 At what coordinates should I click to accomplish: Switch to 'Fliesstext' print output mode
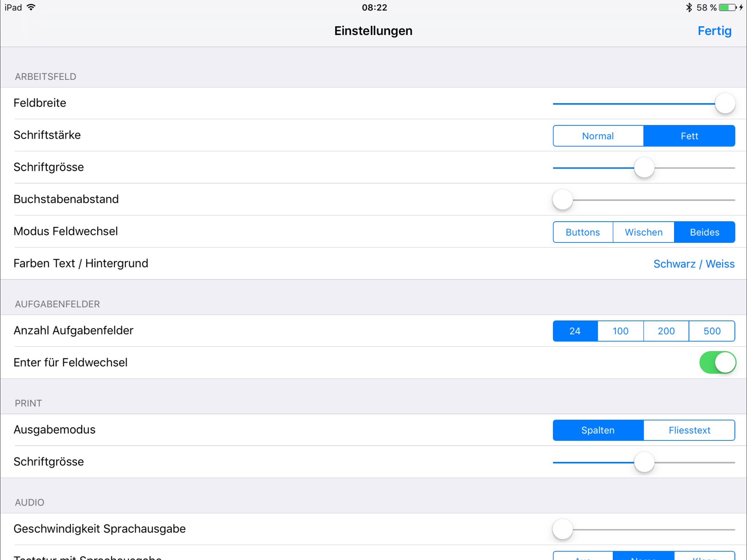click(x=689, y=429)
